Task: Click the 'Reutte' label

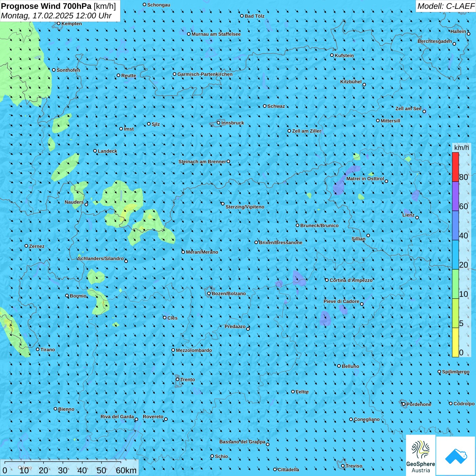Action: tap(129, 75)
